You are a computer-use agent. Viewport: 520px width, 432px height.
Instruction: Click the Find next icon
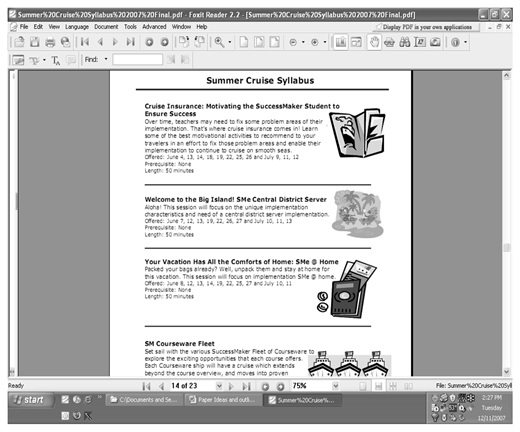185,60
